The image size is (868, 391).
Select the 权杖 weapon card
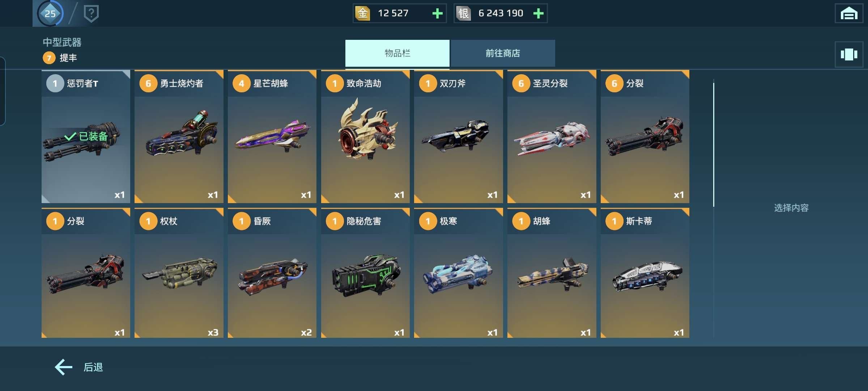[x=179, y=273]
